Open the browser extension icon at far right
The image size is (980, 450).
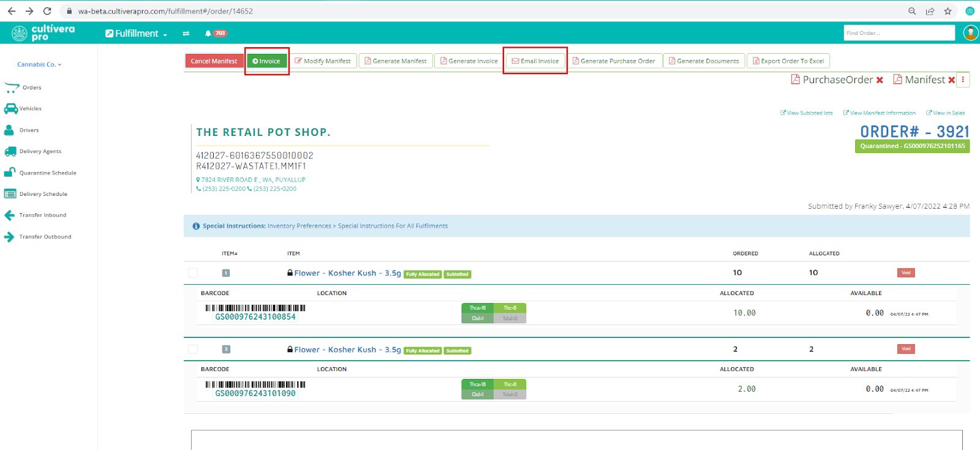click(970, 11)
